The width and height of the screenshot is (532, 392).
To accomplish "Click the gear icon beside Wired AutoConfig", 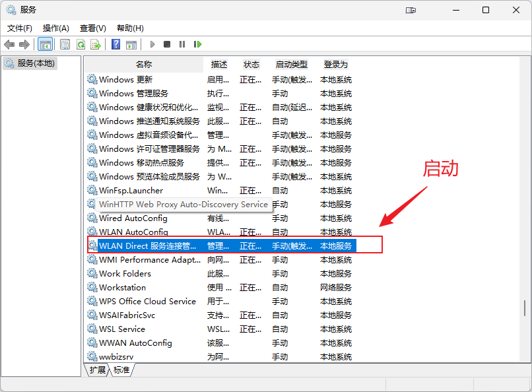I will coord(92,218).
